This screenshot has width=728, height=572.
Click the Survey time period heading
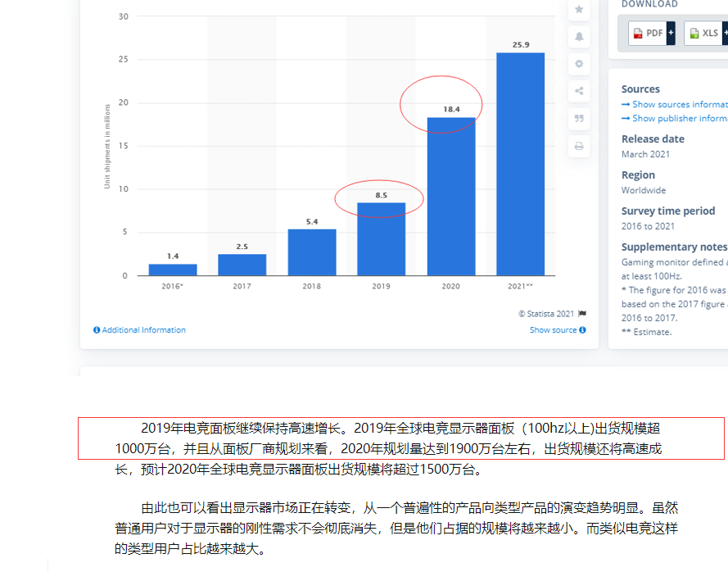tap(668, 211)
